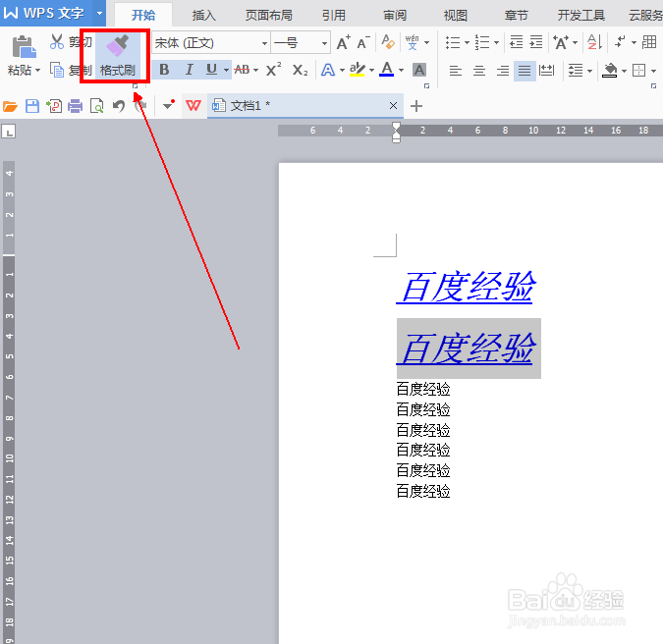The width and height of the screenshot is (663, 644).
Task: Click the Cut scissors icon
Action: point(57,41)
